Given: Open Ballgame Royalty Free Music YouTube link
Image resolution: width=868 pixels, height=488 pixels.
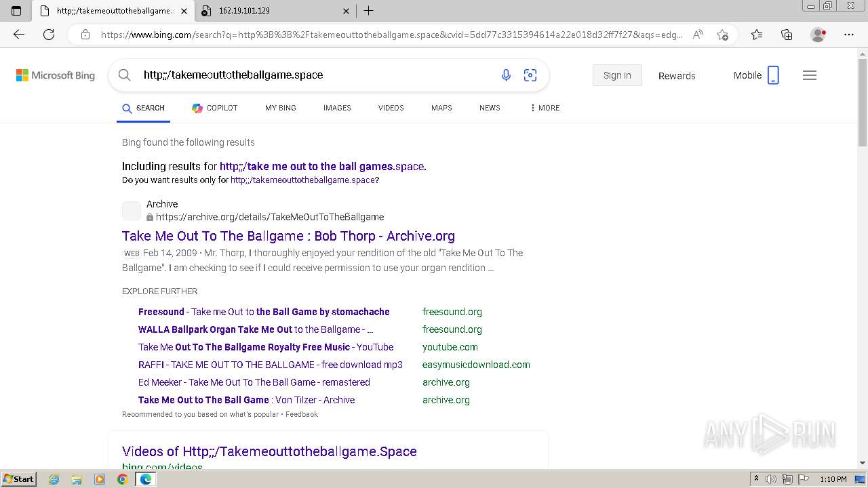Looking at the screenshot, I should [266, 347].
